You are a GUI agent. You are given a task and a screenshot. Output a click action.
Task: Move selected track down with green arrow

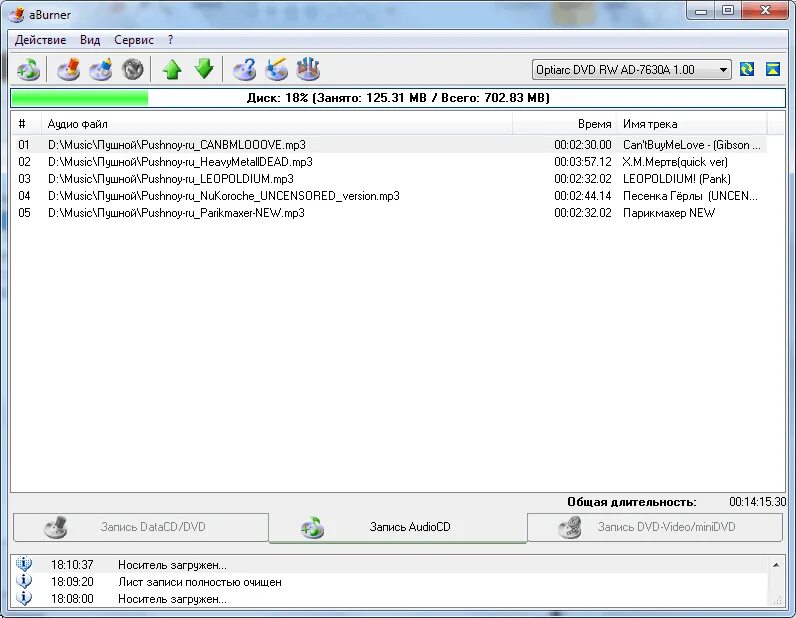coord(204,69)
